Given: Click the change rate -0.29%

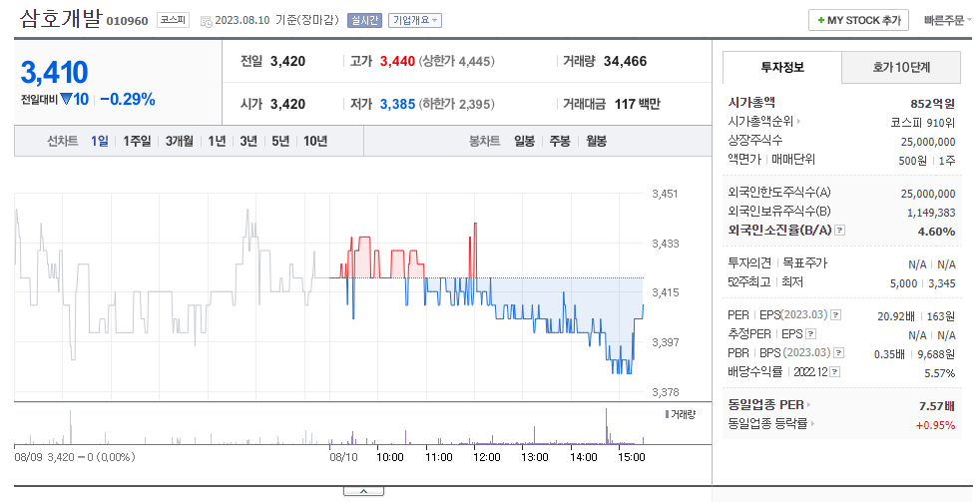Looking at the screenshot, I should (x=128, y=100).
